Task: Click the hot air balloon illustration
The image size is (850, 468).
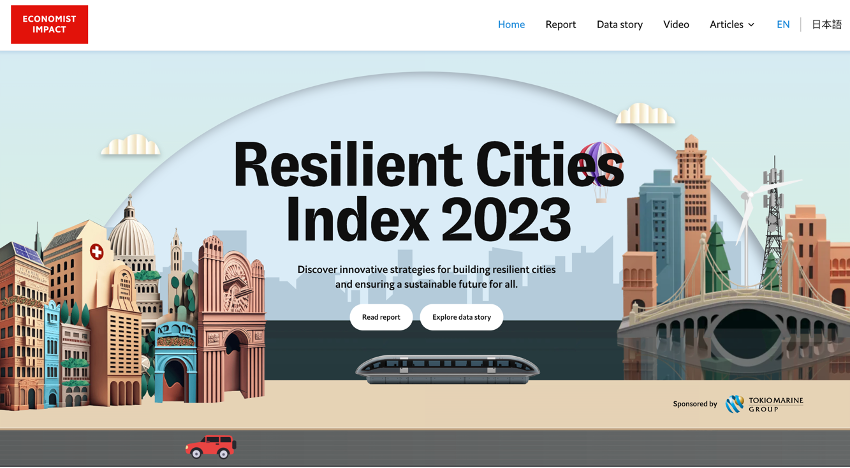Action: (x=601, y=172)
